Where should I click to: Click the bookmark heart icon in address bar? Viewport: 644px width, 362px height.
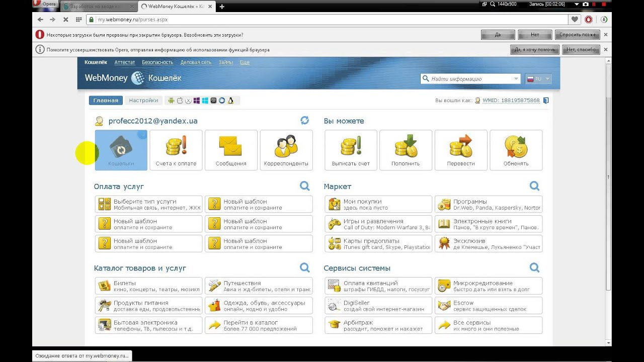pyautogui.click(x=575, y=20)
